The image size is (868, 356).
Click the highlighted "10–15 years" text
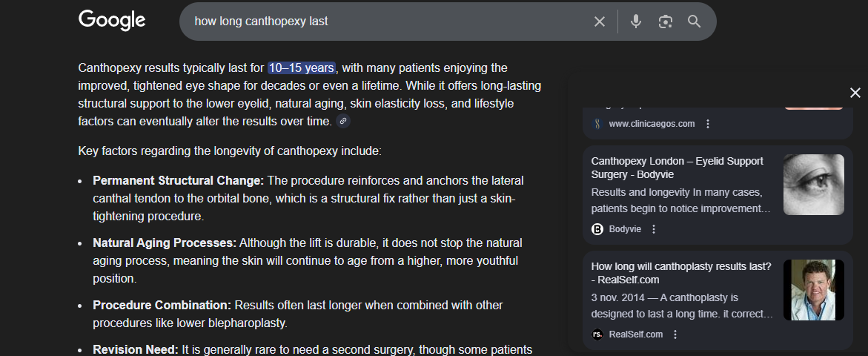coord(302,67)
